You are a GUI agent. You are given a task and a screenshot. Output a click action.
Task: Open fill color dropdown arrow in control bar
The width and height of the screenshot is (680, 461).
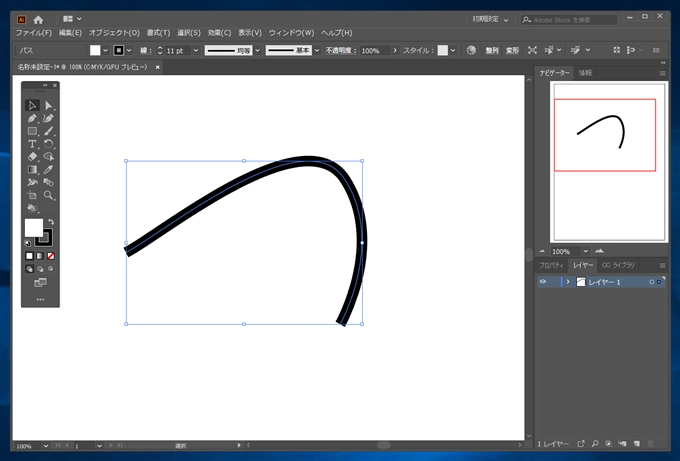(x=105, y=50)
